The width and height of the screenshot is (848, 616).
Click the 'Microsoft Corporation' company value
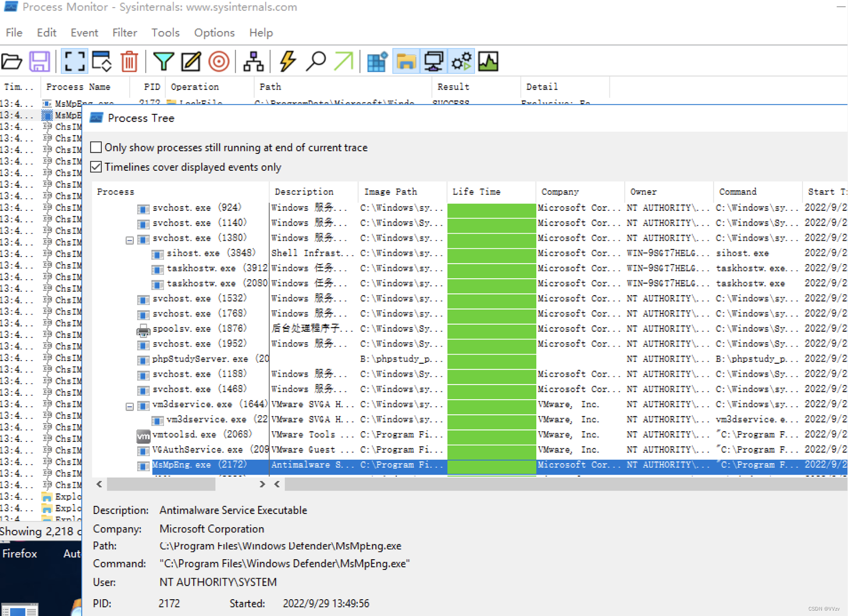(212, 529)
